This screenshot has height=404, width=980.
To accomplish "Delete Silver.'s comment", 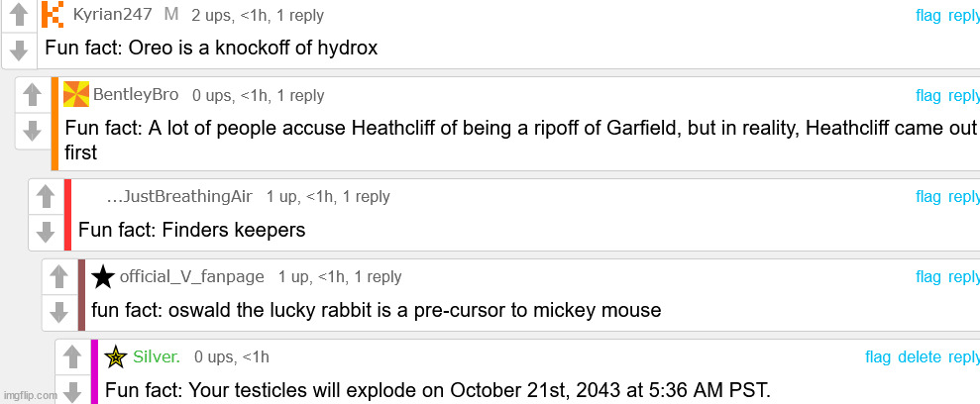I will [920, 356].
